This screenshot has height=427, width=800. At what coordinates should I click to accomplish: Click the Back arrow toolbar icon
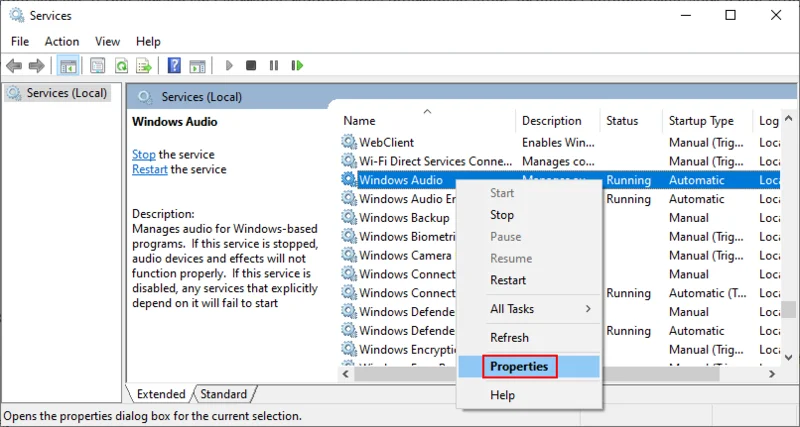click(x=14, y=65)
